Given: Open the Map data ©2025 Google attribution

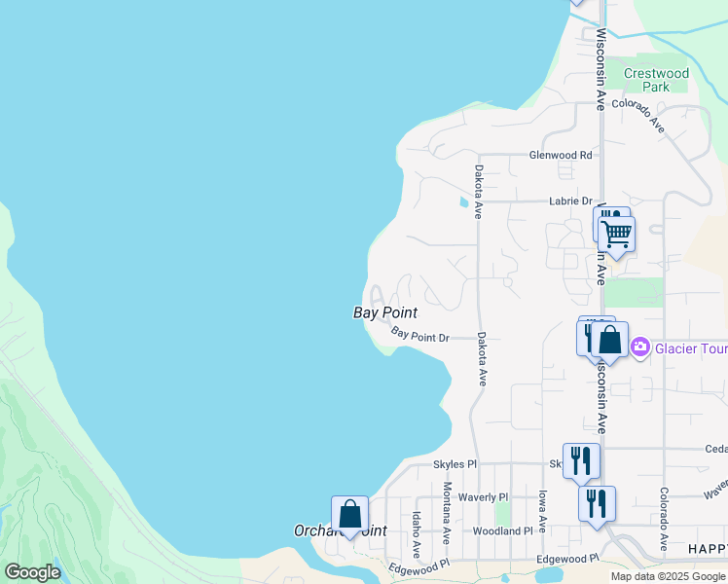Looking at the screenshot, I should tap(668, 576).
